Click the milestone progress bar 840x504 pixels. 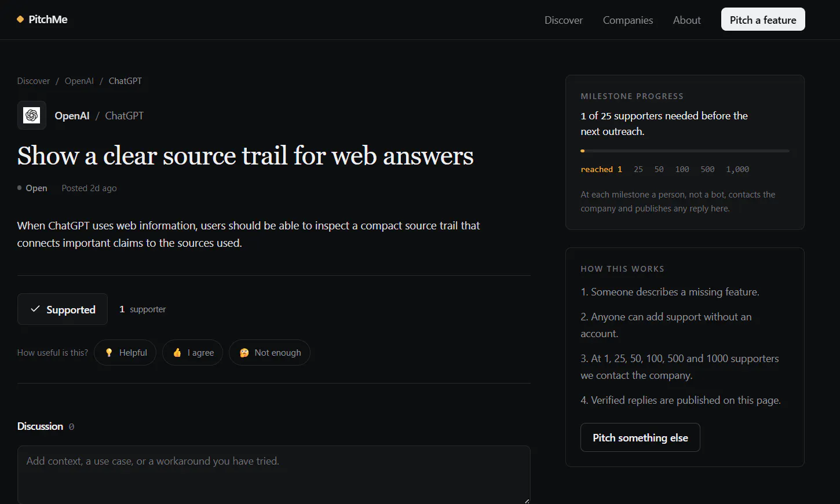click(x=685, y=151)
